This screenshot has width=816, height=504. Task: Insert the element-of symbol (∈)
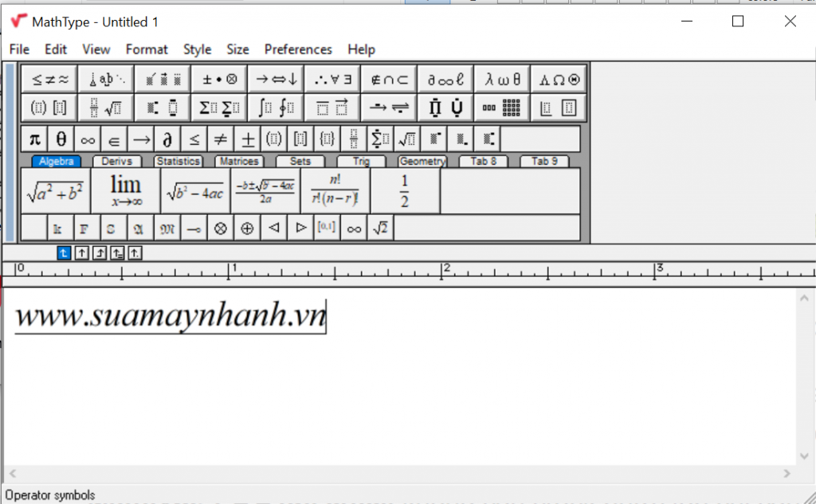115,139
